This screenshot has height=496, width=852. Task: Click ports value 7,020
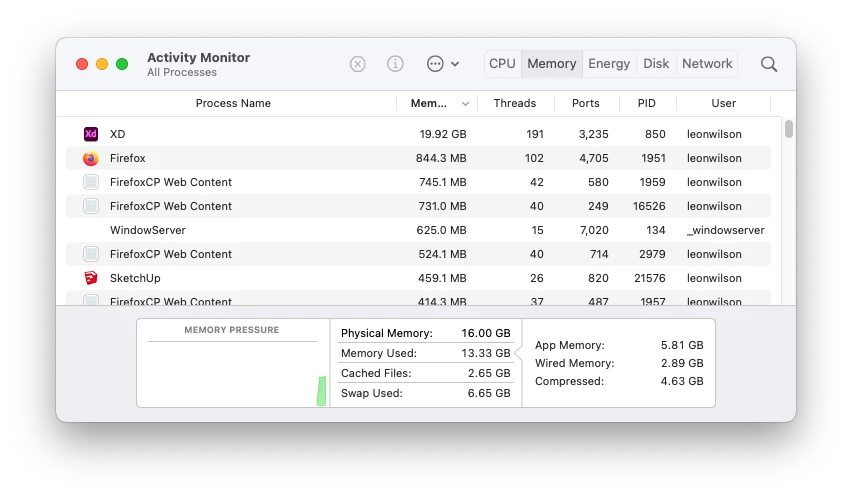[594, 230]
